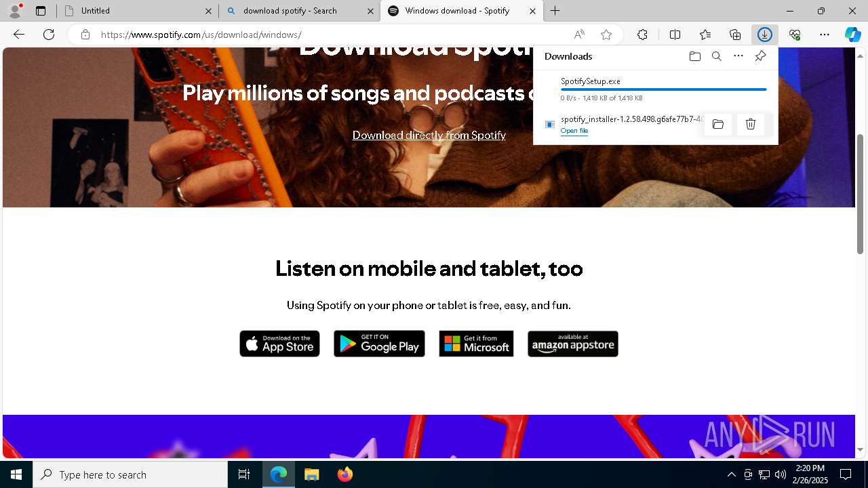The width and height of the screenshot is (868, 488).
Task: Open the profile icon in Edge title bar
Action: tap(15, 11)
